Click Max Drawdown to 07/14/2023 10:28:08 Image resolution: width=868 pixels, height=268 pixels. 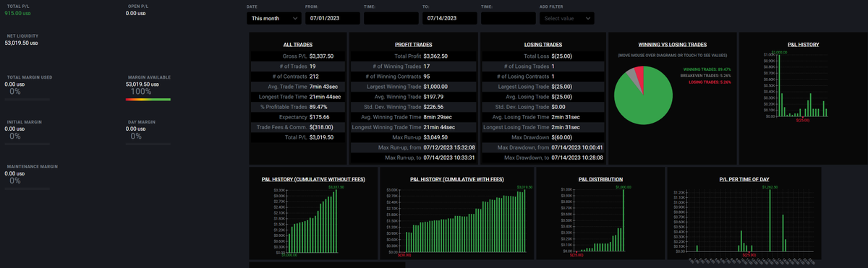(x=577, y=157)
